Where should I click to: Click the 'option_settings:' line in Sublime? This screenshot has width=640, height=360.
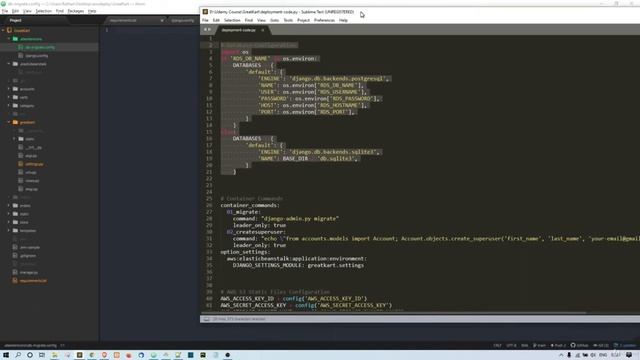[245, 252]
